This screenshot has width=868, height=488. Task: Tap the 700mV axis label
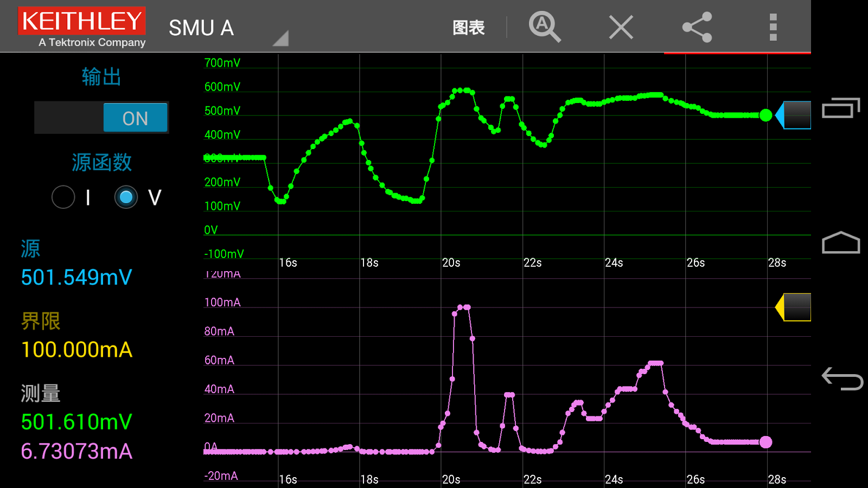[222, 63]
